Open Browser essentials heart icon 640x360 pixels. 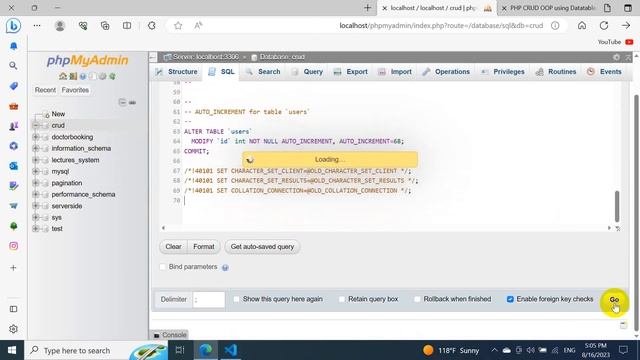83,26
